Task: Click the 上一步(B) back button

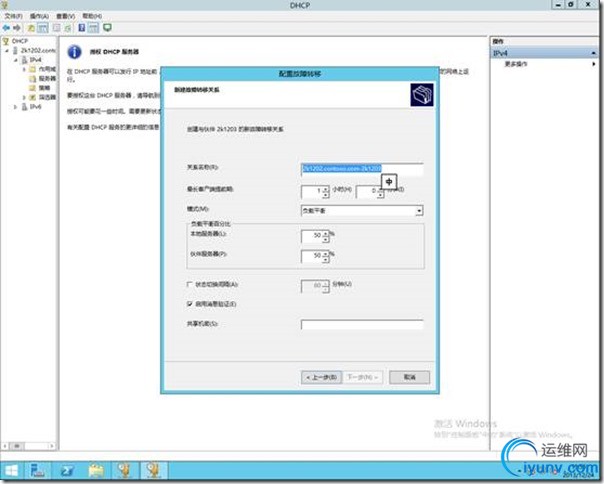Action: [322, 377]
